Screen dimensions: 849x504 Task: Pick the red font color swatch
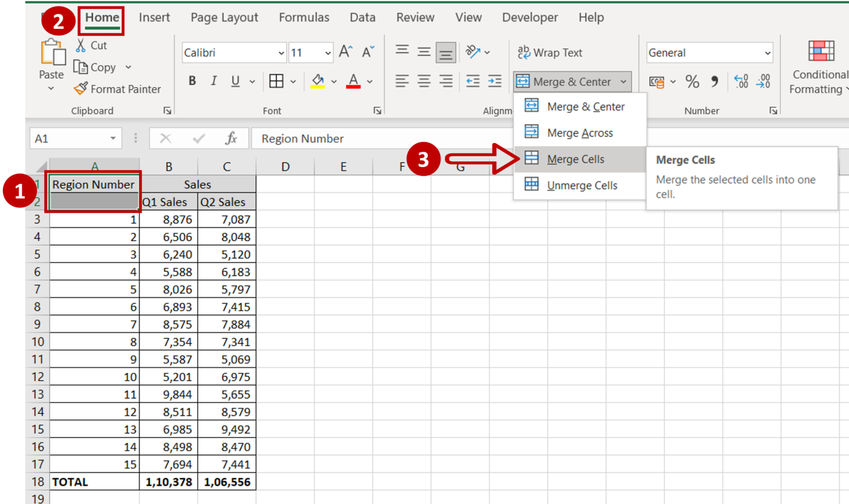353,86
